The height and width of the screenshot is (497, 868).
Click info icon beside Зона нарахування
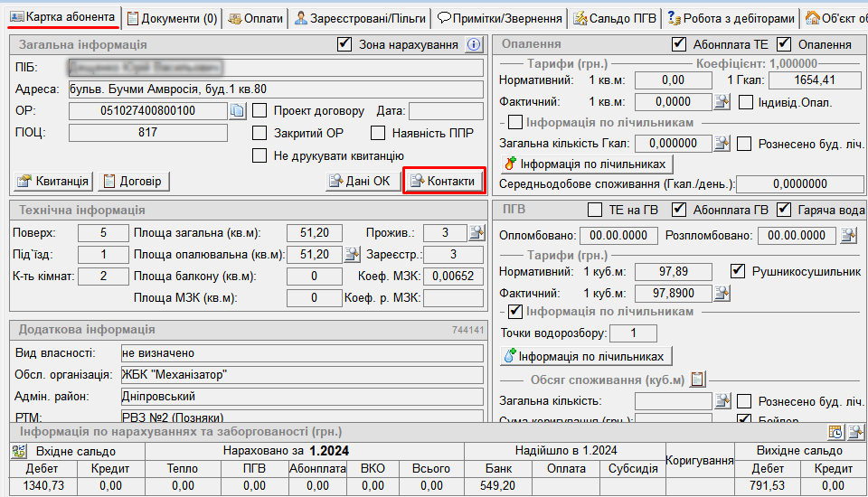475,44
